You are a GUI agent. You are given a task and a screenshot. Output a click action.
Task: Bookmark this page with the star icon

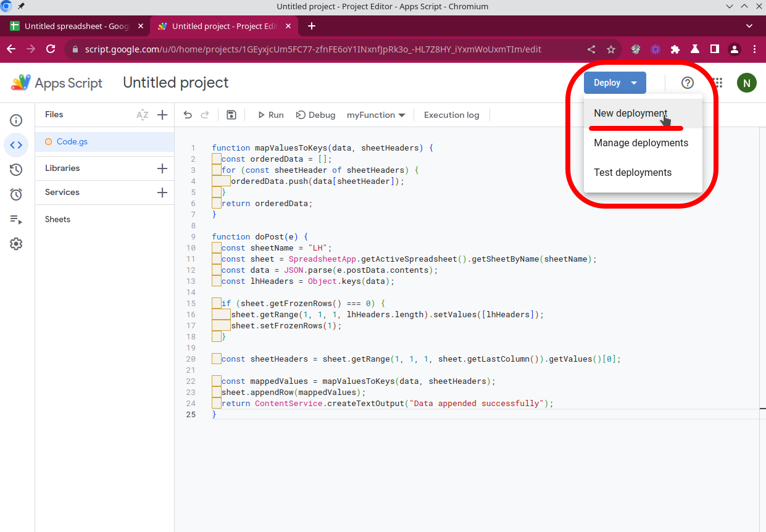pos(611,49)
